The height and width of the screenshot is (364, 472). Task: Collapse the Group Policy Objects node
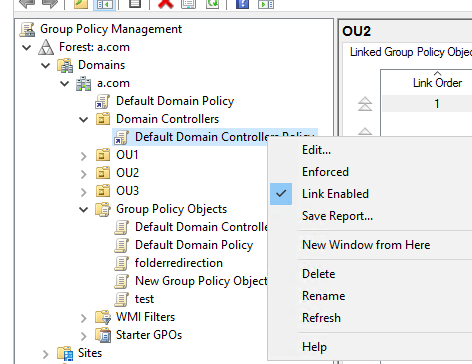tap(83, 209)
